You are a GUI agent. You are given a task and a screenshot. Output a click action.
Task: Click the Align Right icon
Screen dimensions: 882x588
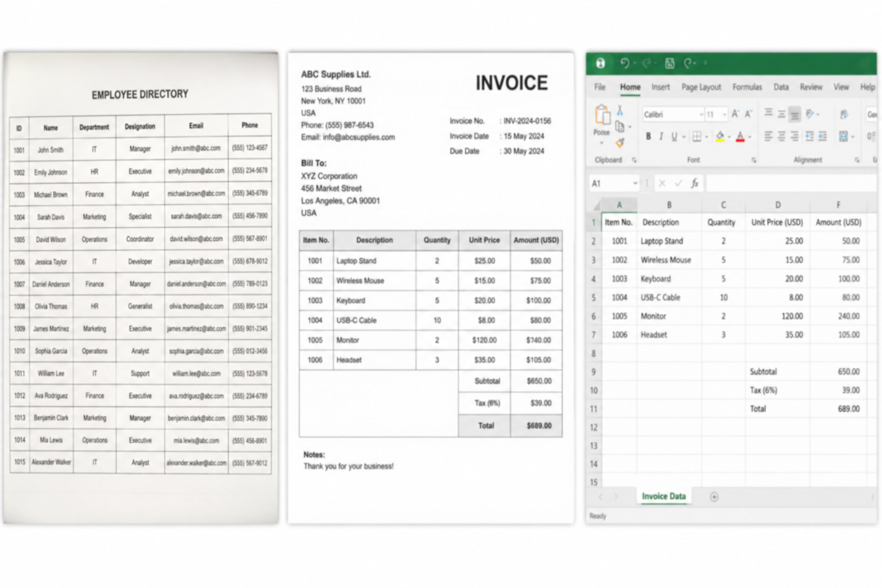click(x=795, y=136)
